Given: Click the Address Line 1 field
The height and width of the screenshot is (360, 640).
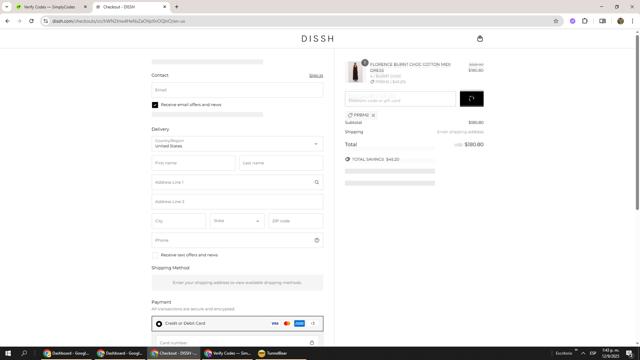Looking at the screenshot, I should (x=237, y=182).
